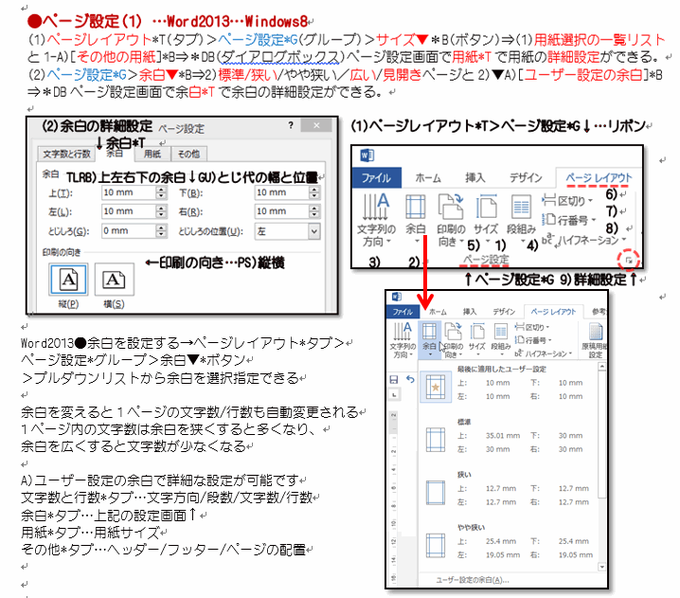Click the 左(L) margin value field

128,212
